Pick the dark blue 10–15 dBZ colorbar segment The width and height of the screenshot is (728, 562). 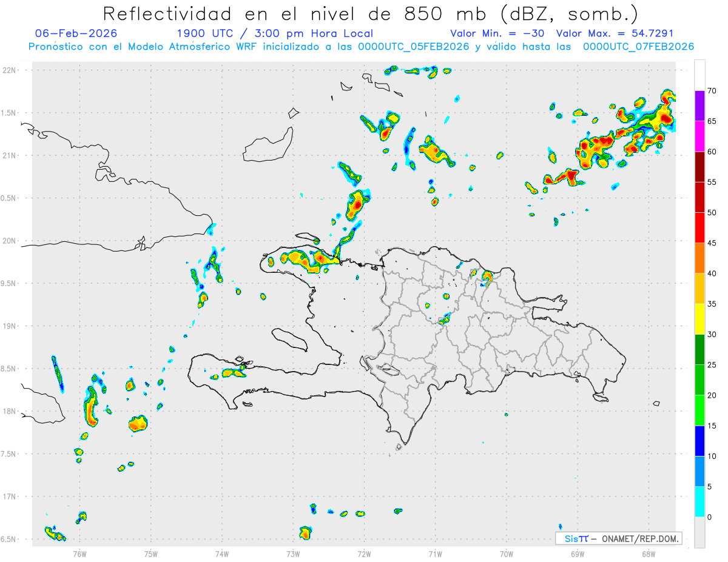pyautogui.click(x=699, y=441)
